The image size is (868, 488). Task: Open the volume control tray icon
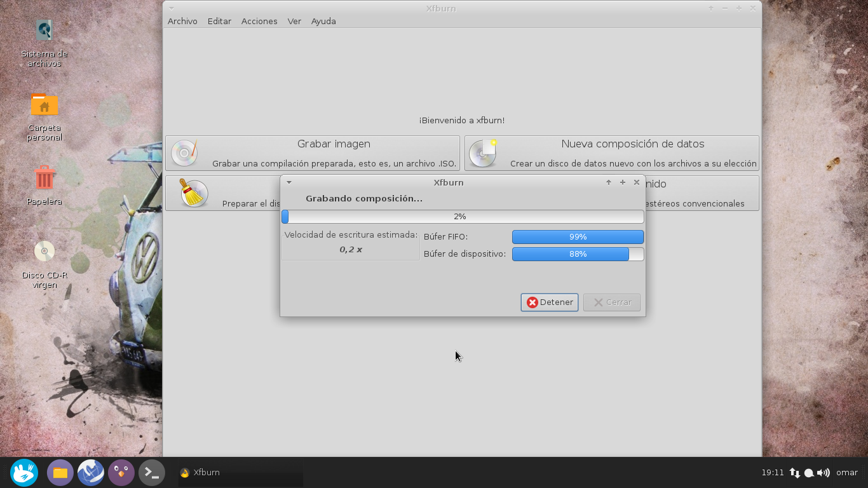tap(824, 473)
